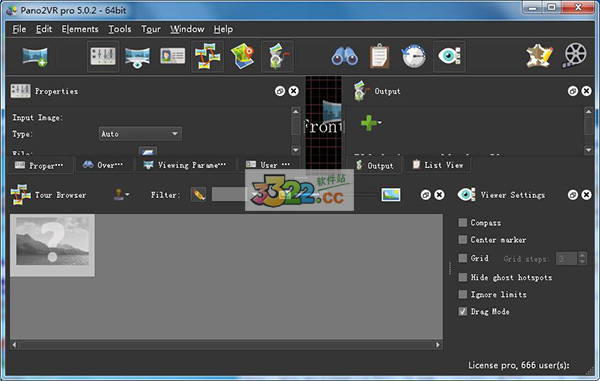Switch to the Output tab
This screenshot has height=381, width=600.
[375, 165]
